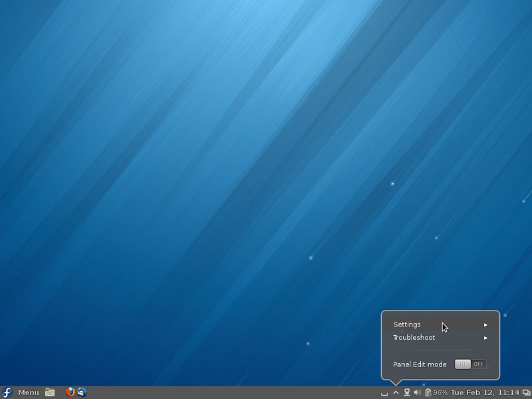Open the sound volume applet
Viewport: 532px width, 399px height.
(x=418, y=392)
